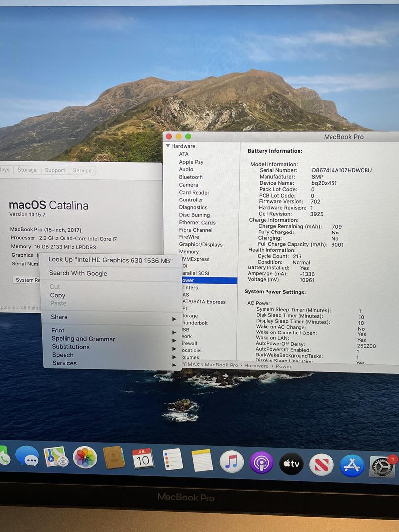Image resolution: width=399 pixels, height=532 pixels.
Task: Click Hardware in the bottom path bar
Action: 256,366
